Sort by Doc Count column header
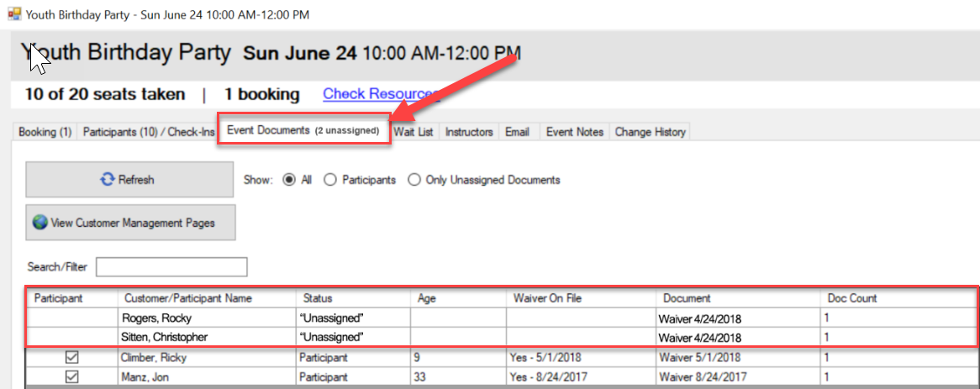Viewport: 980px width, 389px height. click(898, 297)
